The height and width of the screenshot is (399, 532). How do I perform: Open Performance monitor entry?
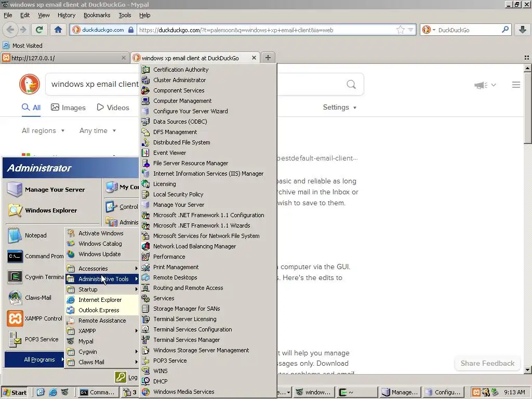point(208,257)
